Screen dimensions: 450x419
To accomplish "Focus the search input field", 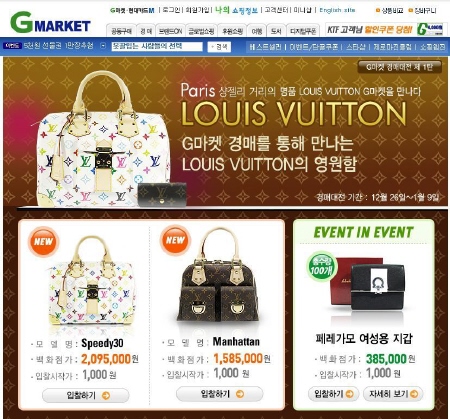I will [157, 47].
